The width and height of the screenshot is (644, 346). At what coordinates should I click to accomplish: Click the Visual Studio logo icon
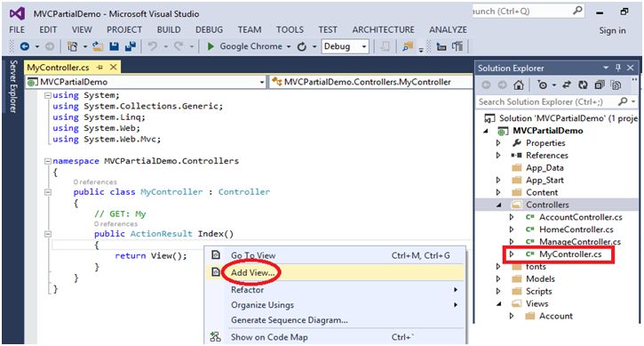coord(17,13)
